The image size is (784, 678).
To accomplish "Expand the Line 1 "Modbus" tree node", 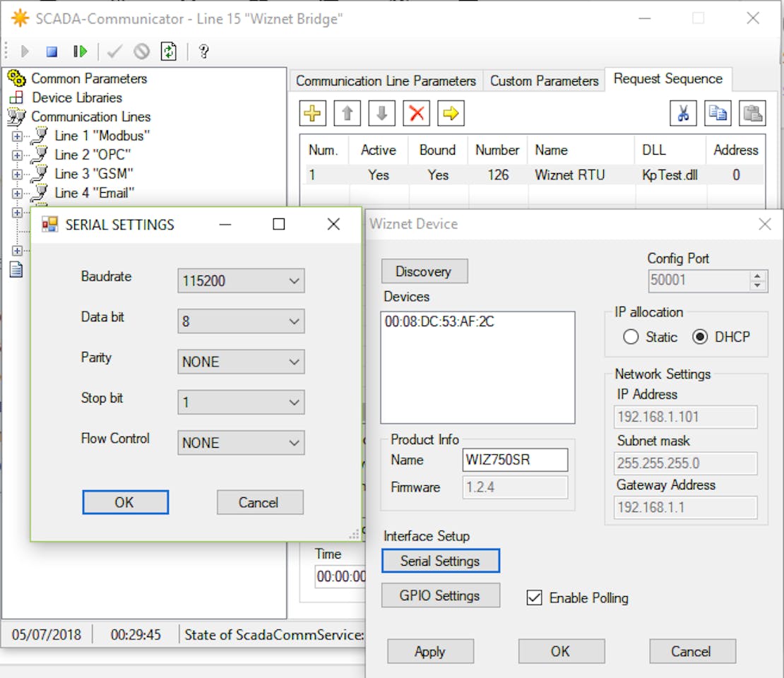I will pos(17,136).
